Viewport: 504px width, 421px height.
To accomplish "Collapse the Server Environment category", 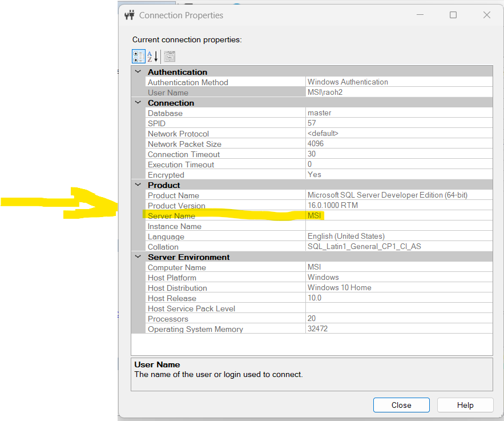I will [138, 257].
